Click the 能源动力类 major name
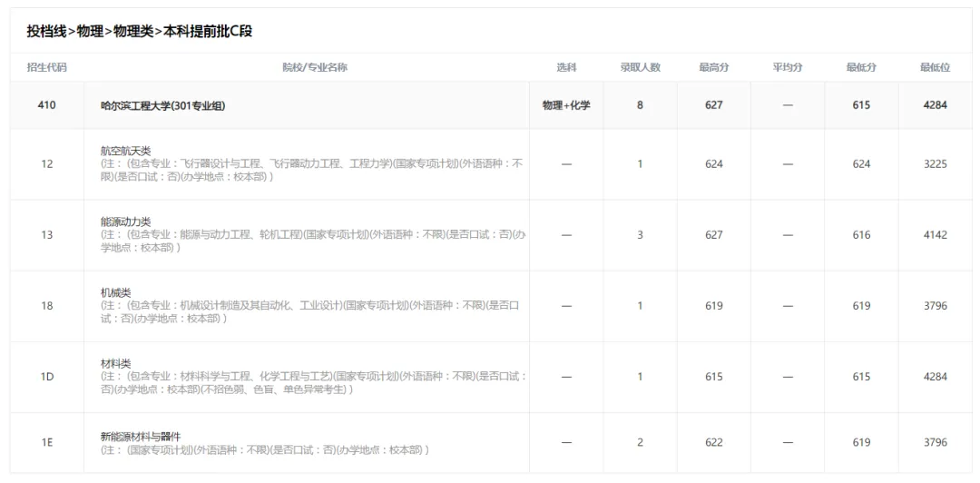 125,222
